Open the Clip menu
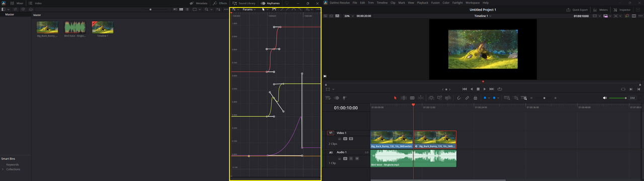 (x=393, y=3)
